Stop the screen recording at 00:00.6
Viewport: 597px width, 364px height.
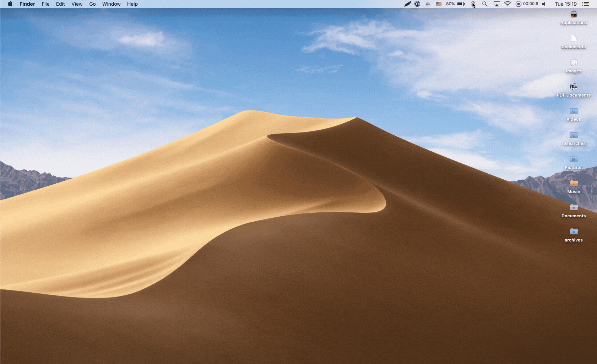[x=527, y=4]
